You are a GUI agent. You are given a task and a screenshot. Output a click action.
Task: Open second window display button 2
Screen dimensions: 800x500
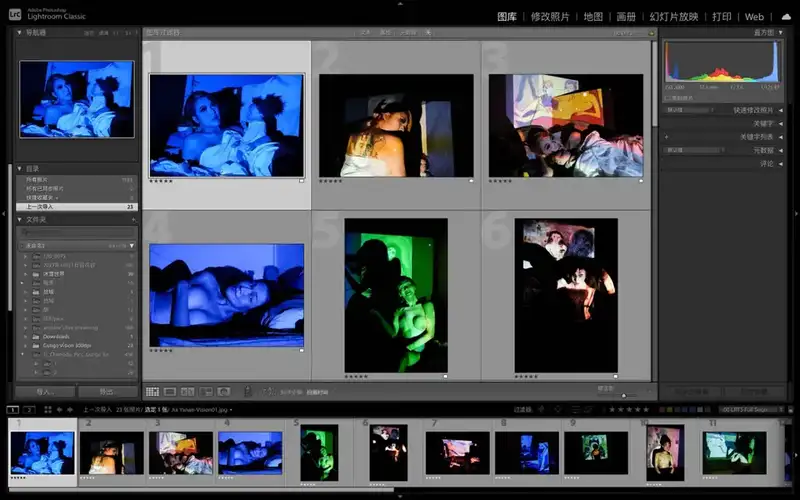click(x=29, y=410)
